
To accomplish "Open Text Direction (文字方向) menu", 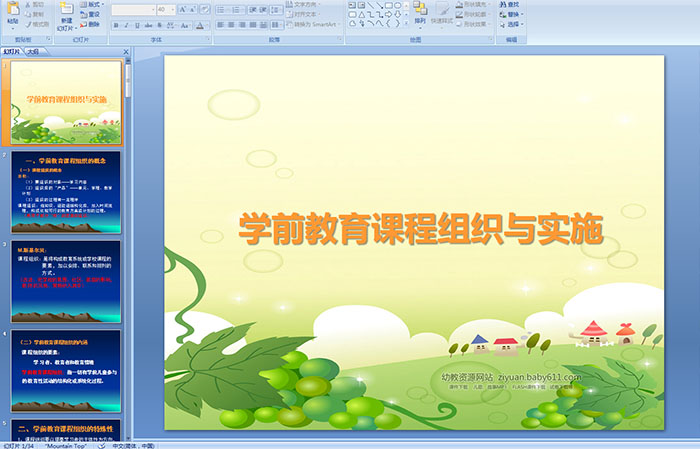I will [304, 4].
